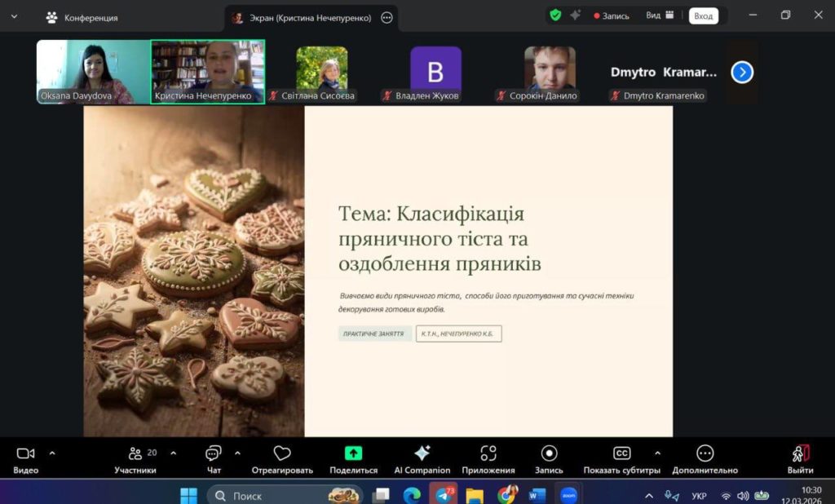Toggle the camera with the Видео button
This screenshot has height=504, width=835.
25,454
